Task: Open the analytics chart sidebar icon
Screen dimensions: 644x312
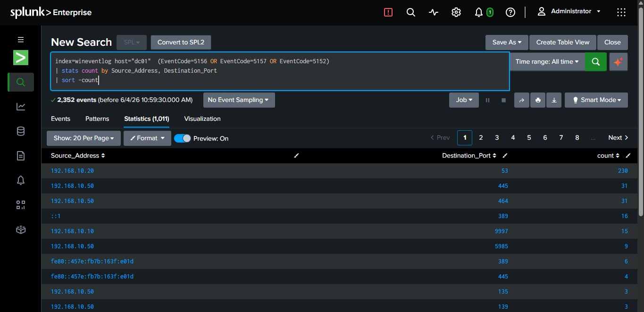Action: coord(21,107)
